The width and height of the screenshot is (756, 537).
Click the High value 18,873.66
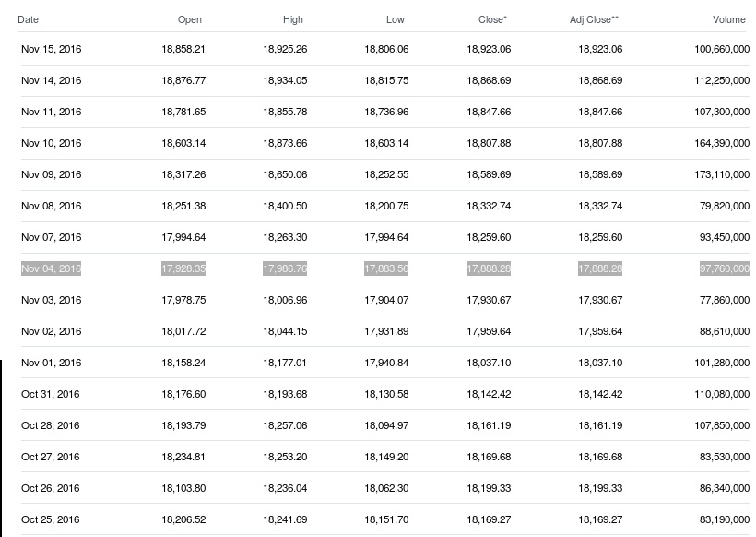tap(285, 143)
